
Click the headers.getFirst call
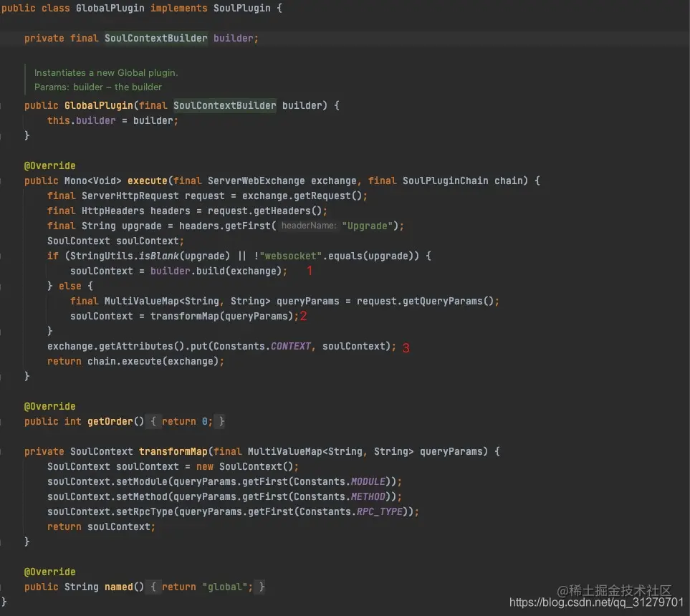coord(225,226)
